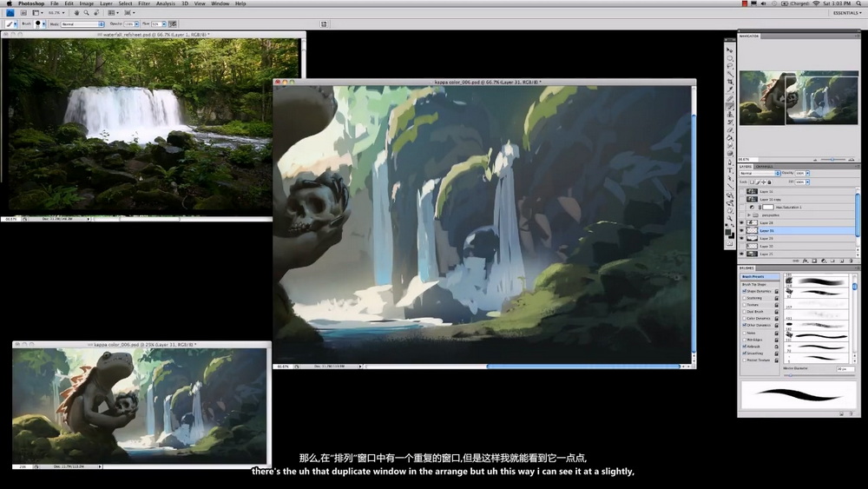Viewport: 868px width, 489px height.
Task: Select the Type tool
Action: [x=730, y=170]
